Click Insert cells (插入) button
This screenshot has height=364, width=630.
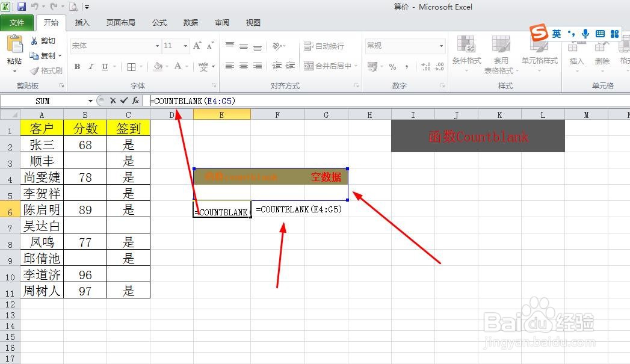pyautogui.click(x=576, y=54)
